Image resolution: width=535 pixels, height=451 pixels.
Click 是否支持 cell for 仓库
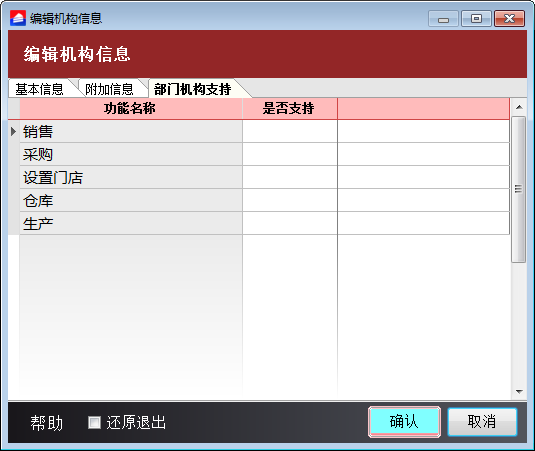pos(290,200)
